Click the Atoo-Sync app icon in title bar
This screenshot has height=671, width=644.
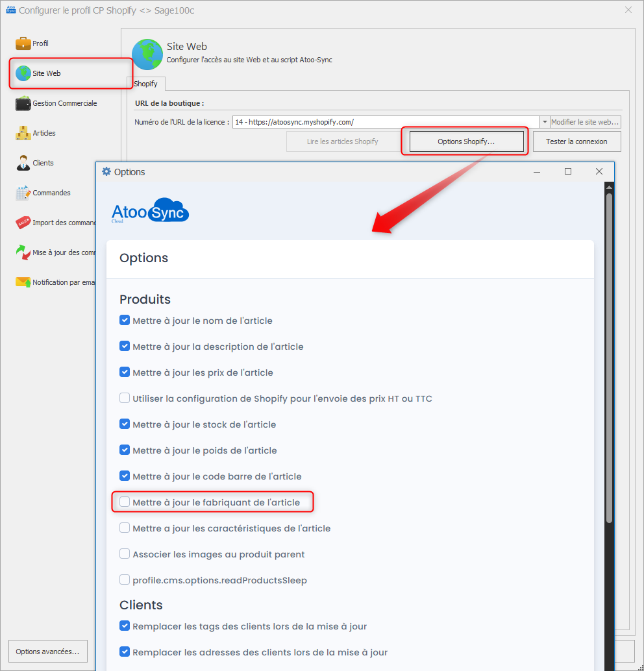10,10
